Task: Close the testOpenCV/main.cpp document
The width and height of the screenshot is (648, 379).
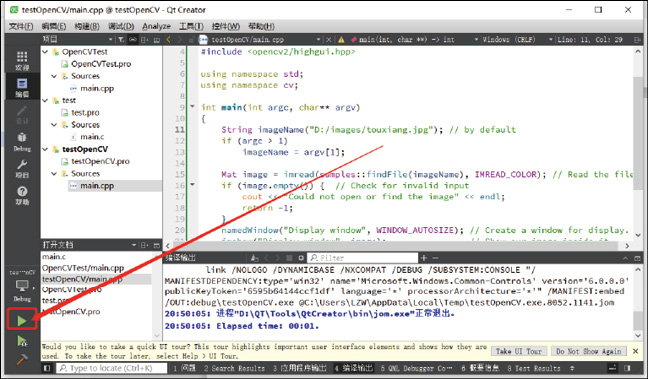Action: click(x=329, y=40)
